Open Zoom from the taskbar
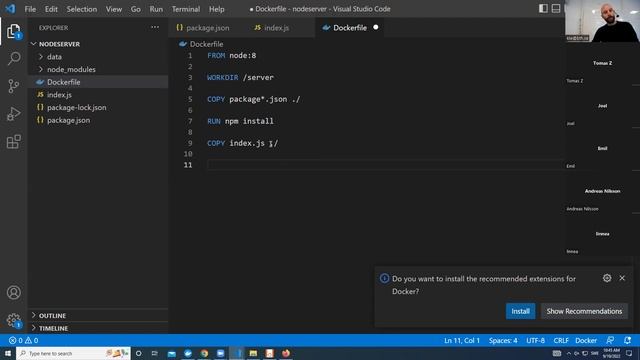640x360 pixels. coord(220,353)
